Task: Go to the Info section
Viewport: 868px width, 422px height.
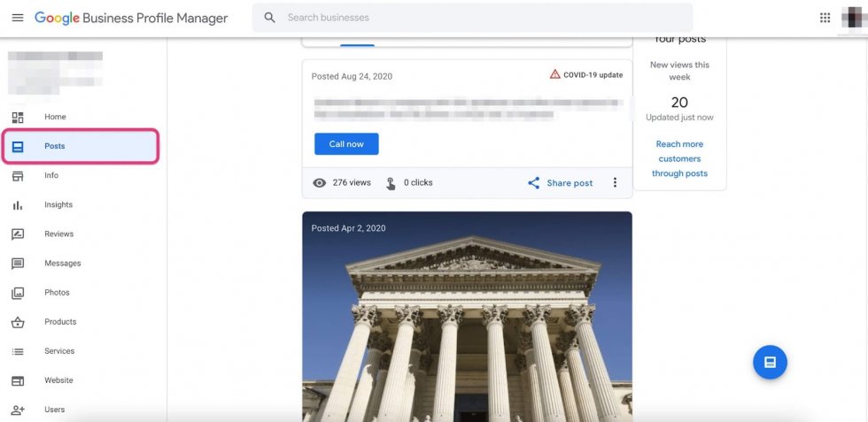Action: pos(51,175)
